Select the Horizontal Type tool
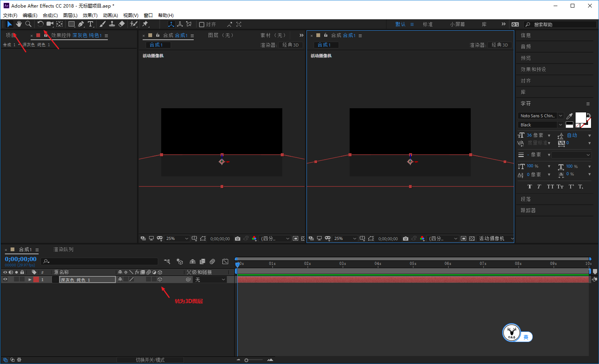 90,24
